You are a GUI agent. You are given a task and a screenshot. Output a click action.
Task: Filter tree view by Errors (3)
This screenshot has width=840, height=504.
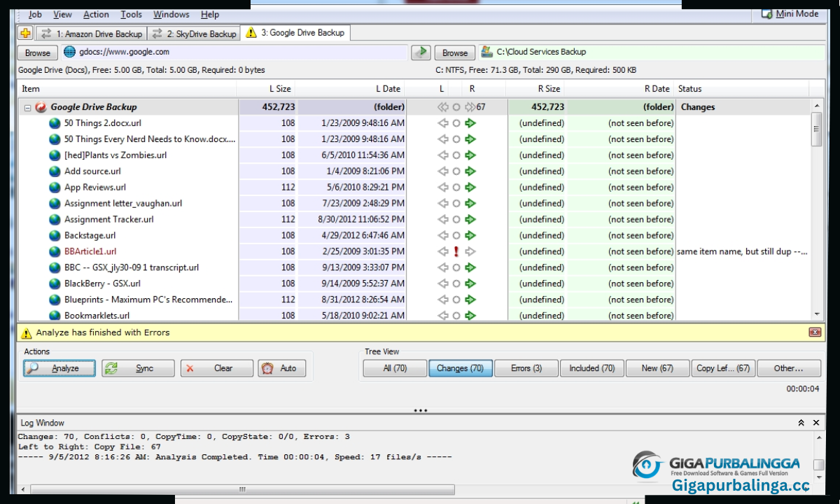point(526,368)
